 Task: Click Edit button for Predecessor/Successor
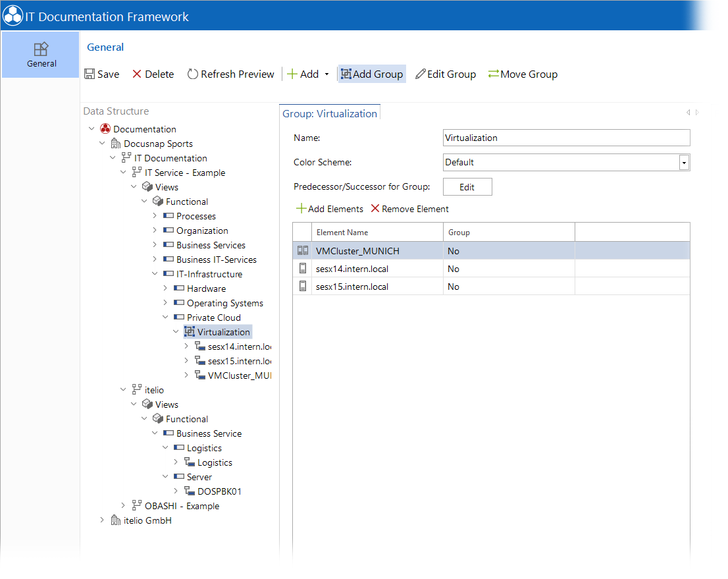pos(467,187)
